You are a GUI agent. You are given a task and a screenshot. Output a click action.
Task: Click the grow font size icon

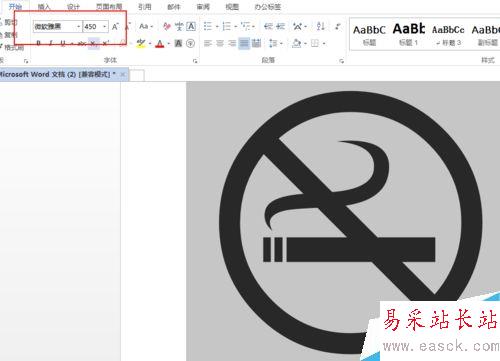[x=115, y=26]
